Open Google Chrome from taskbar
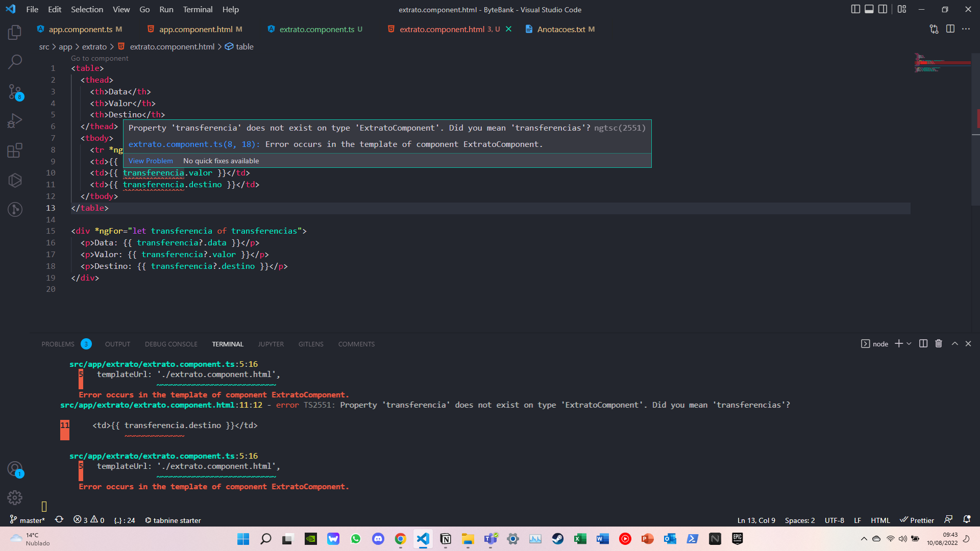The image size is (980, 551). click(x=400, y=539)
